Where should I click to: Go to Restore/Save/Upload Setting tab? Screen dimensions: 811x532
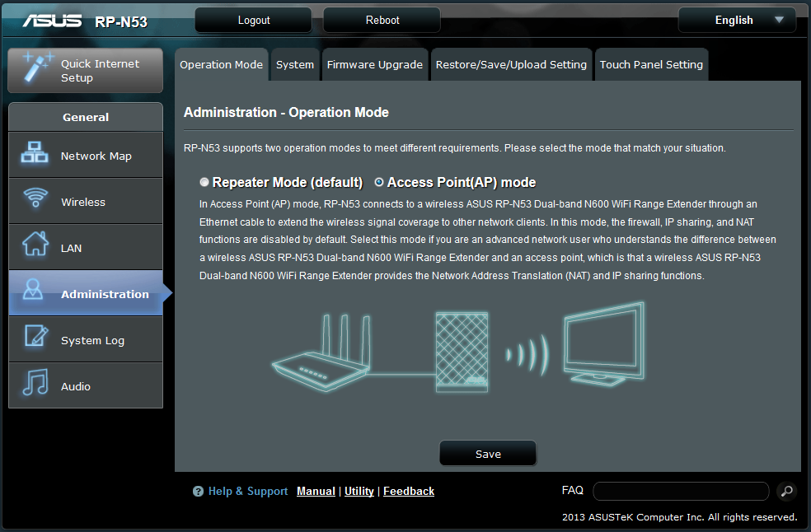click(x=511, y=65)
